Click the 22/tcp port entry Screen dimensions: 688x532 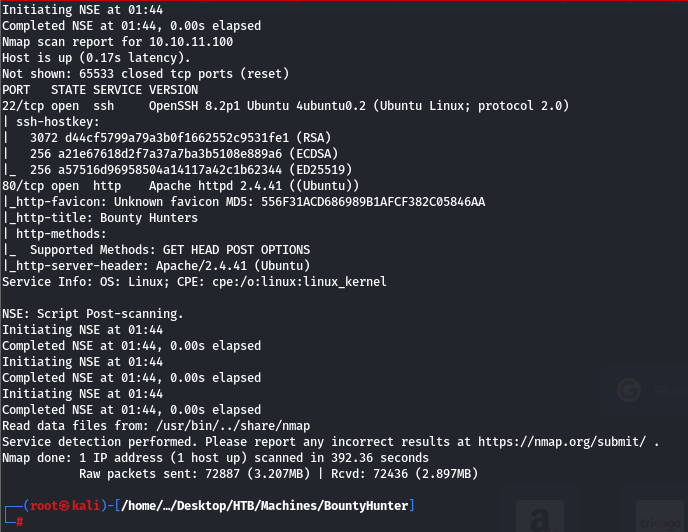coord(22,106)
